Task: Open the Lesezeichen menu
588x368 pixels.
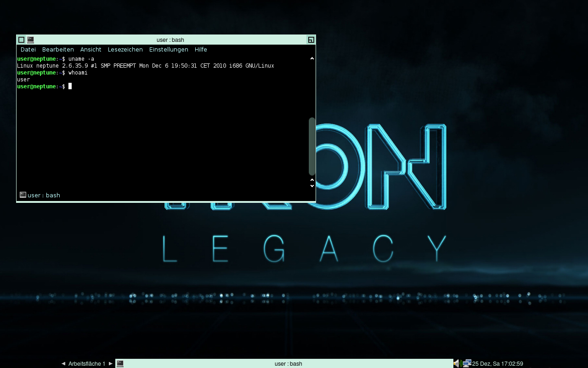Action: [125, 50]
